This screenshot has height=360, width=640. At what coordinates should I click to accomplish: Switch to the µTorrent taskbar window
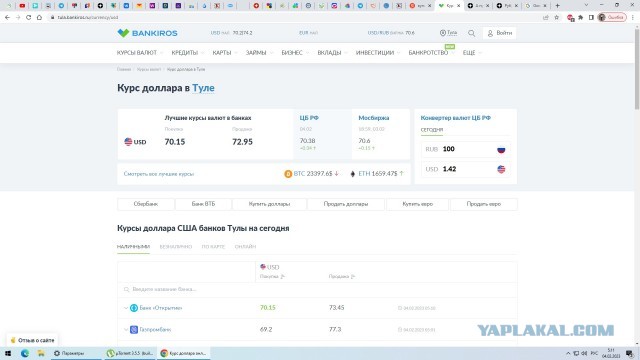[130, 353]
